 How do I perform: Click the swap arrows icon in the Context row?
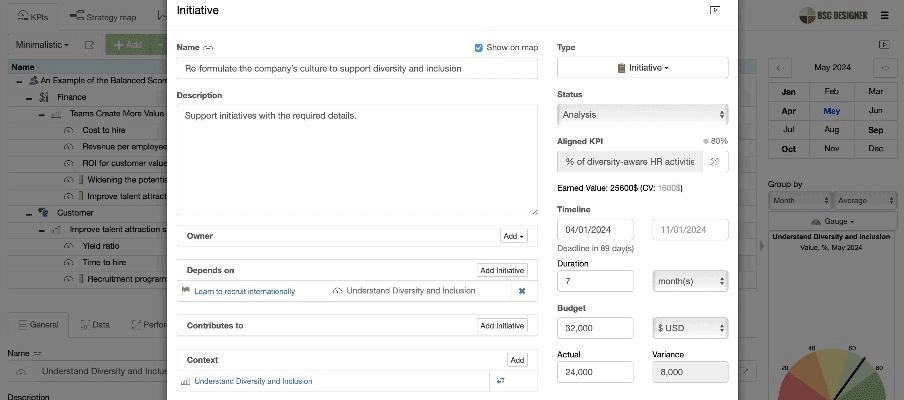pos(501,381)
